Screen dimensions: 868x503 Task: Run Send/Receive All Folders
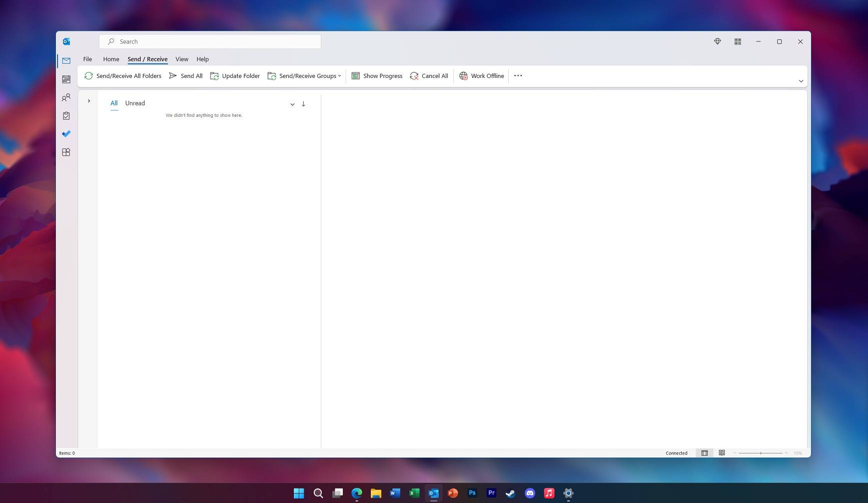point(123,76)
